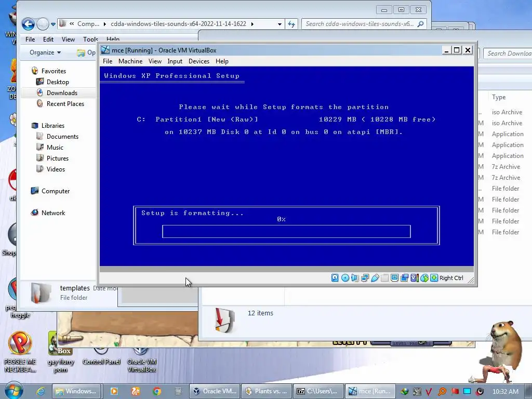Click the optical drive indicator icon
The width and height of the screenshot is (532, 399).
345,278
